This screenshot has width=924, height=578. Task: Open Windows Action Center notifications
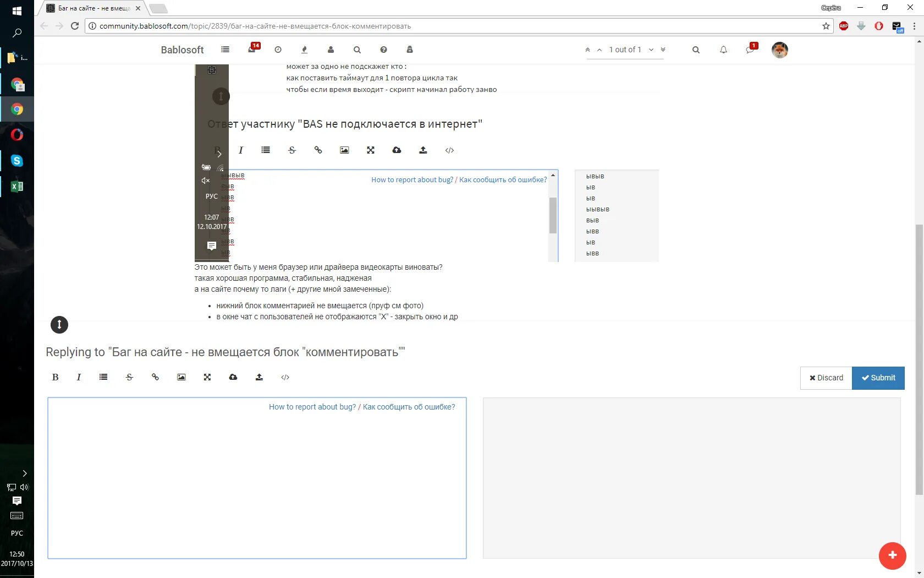coord(17,501)
